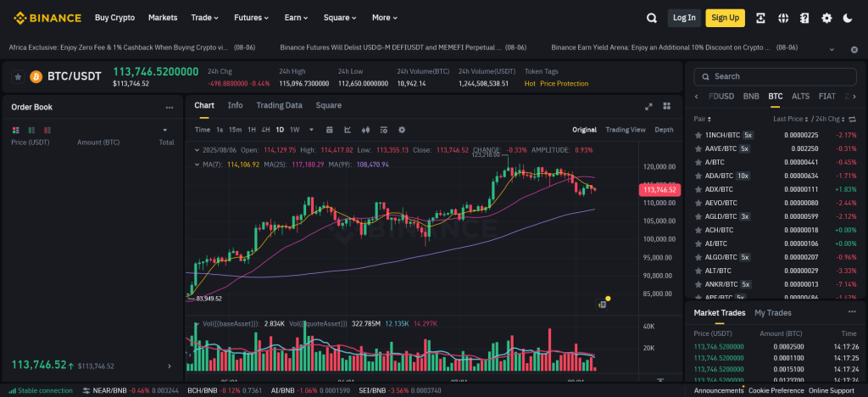Collapse the MA indicator line chevron
The image size is (868, 397).
tap(198, 165)
